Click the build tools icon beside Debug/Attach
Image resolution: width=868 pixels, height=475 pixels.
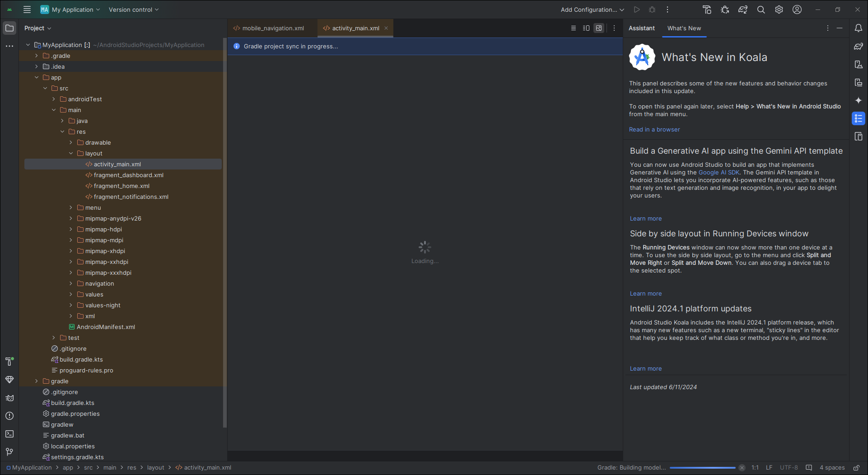tap(707, 9)
